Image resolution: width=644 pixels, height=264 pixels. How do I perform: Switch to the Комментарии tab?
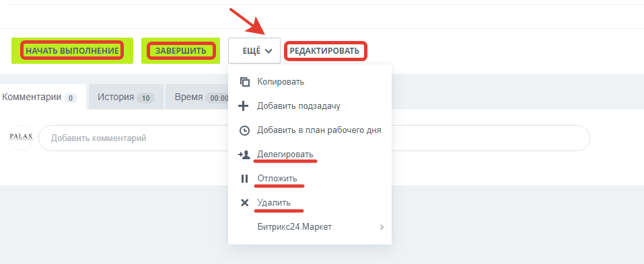tap(42, 97)
